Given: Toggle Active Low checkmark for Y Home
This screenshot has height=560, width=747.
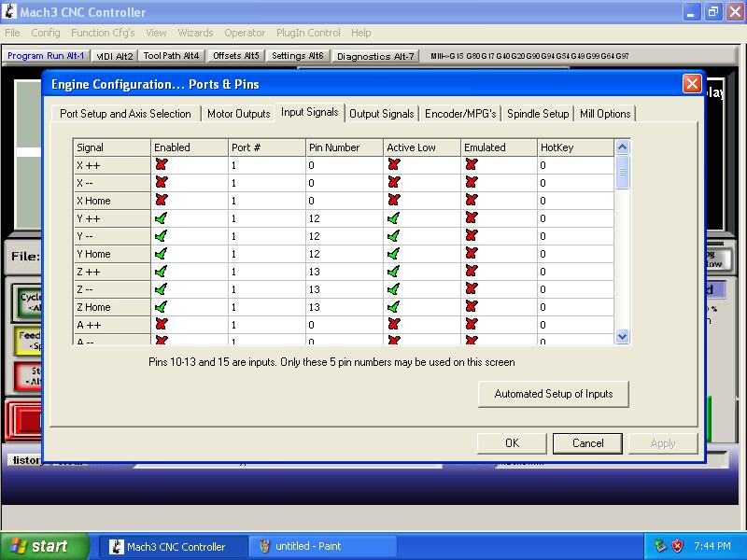Looking at the screenshot, I should click(x=393, y=254).
